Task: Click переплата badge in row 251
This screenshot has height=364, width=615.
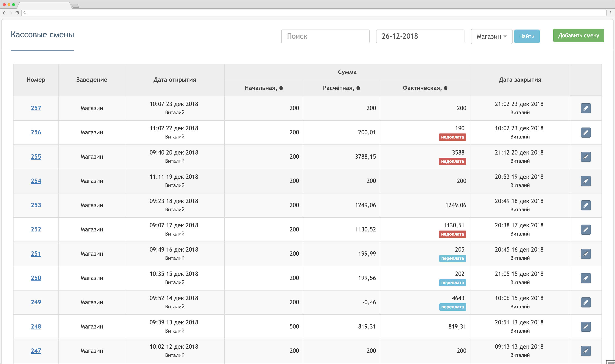Action: (x=453, y=258)
